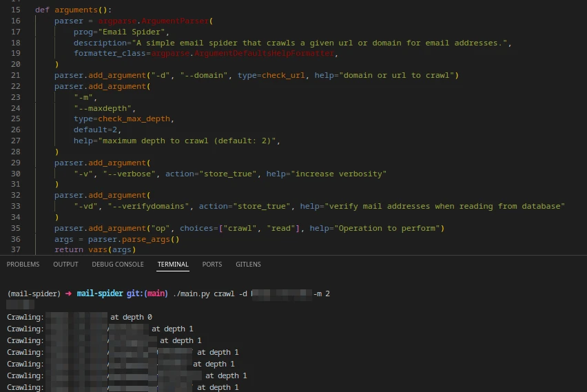Click line number 15 in the gutter

(x=16, y=10)
